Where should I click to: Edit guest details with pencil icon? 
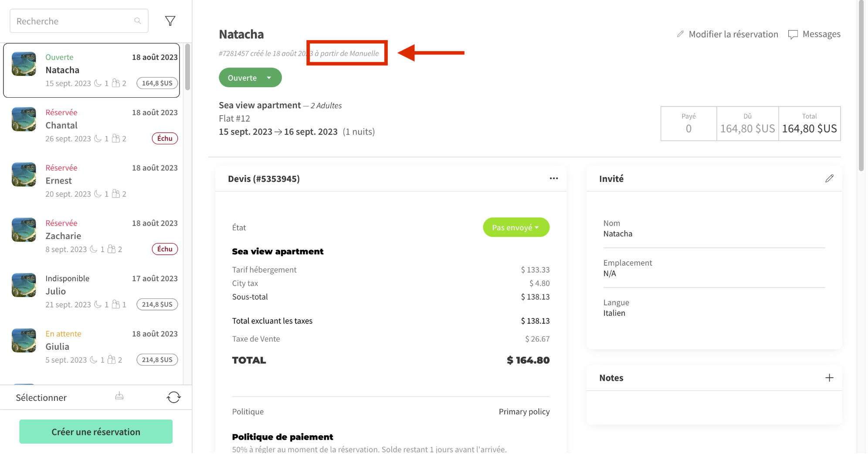(829, 178)
